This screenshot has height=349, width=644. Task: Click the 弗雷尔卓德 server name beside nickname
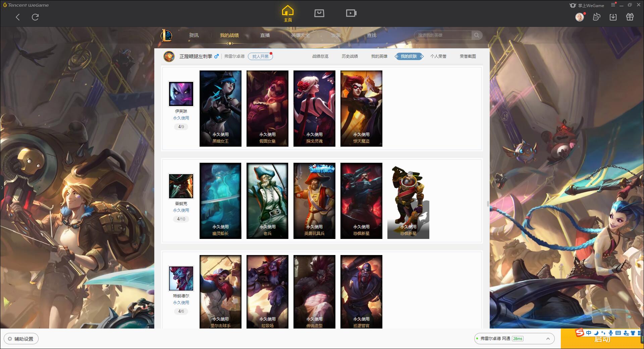[x=234, y=56]
